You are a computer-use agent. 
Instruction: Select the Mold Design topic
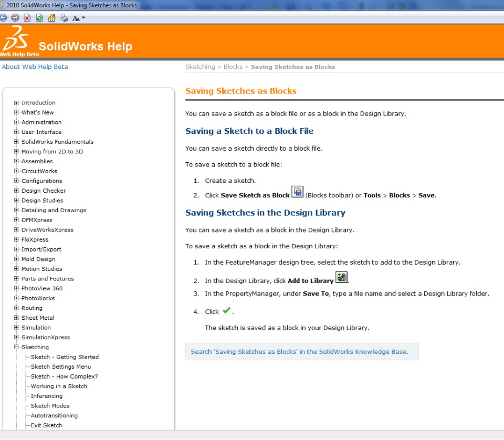(38, 259)
